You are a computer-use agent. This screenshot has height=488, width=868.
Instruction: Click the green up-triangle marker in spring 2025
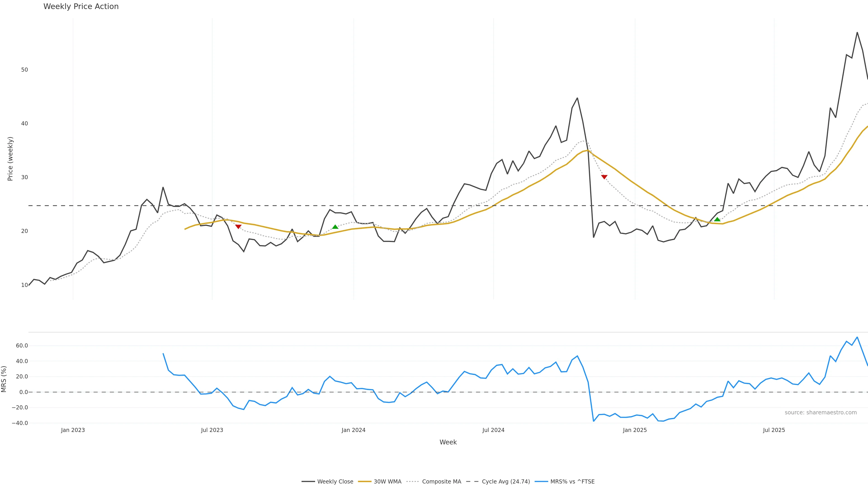717,219
